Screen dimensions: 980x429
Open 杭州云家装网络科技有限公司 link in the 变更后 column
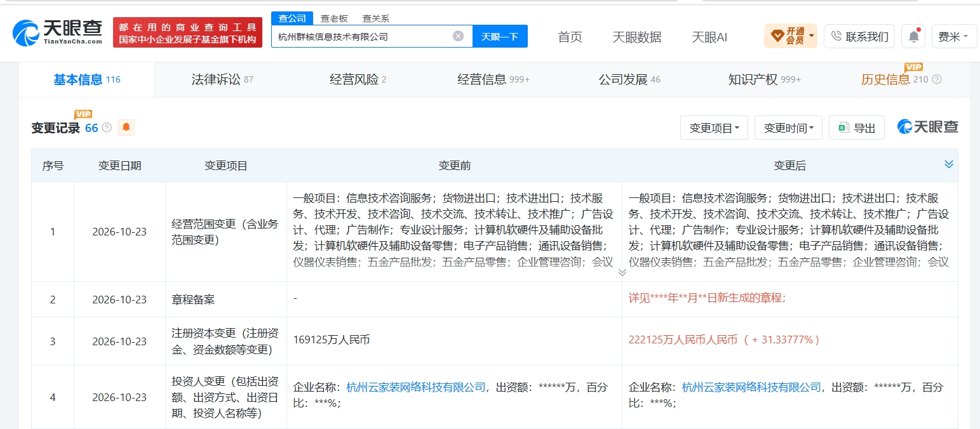[751, 387]
